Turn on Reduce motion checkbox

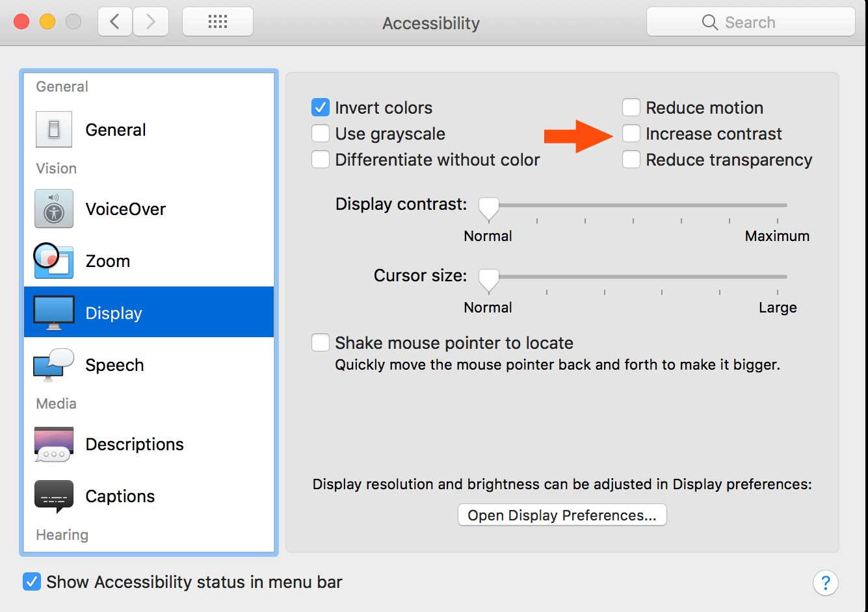pyautogui.click(x=631, y=107)
